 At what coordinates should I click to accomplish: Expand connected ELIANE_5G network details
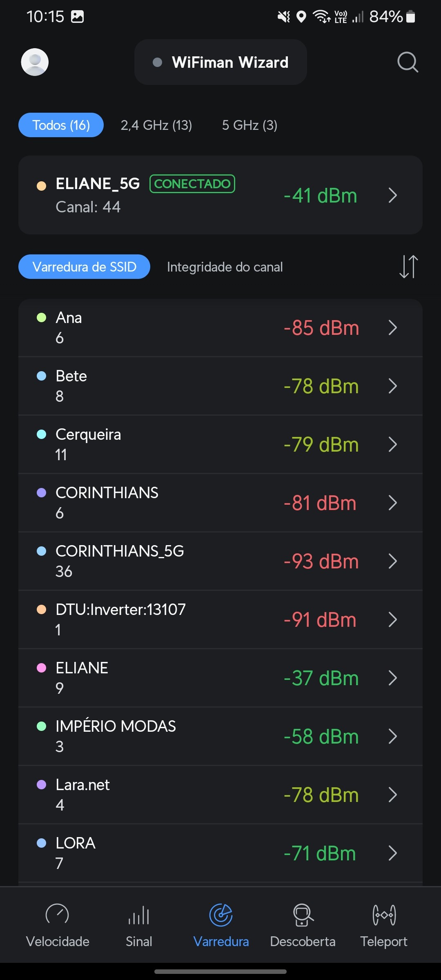pyautogui.click(x=392, y=195)
